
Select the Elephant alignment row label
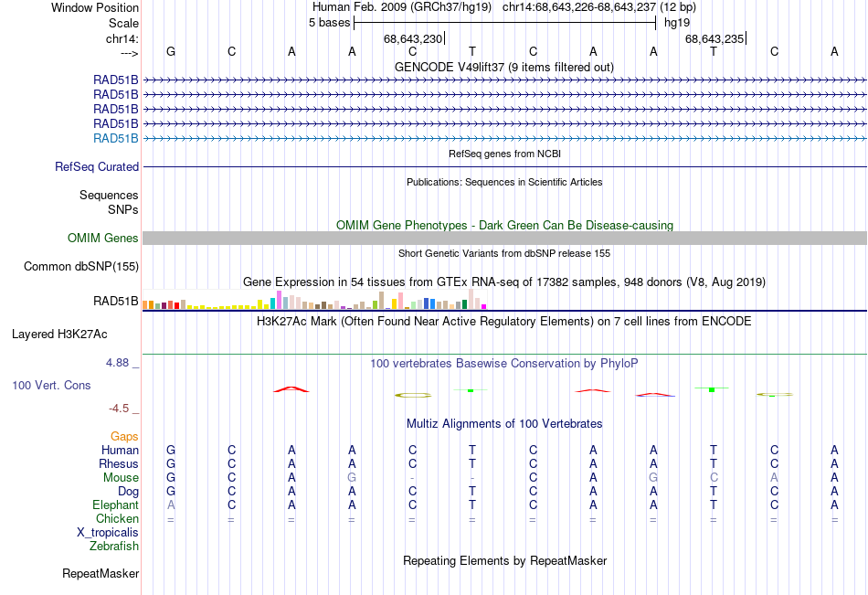[116, 505]
